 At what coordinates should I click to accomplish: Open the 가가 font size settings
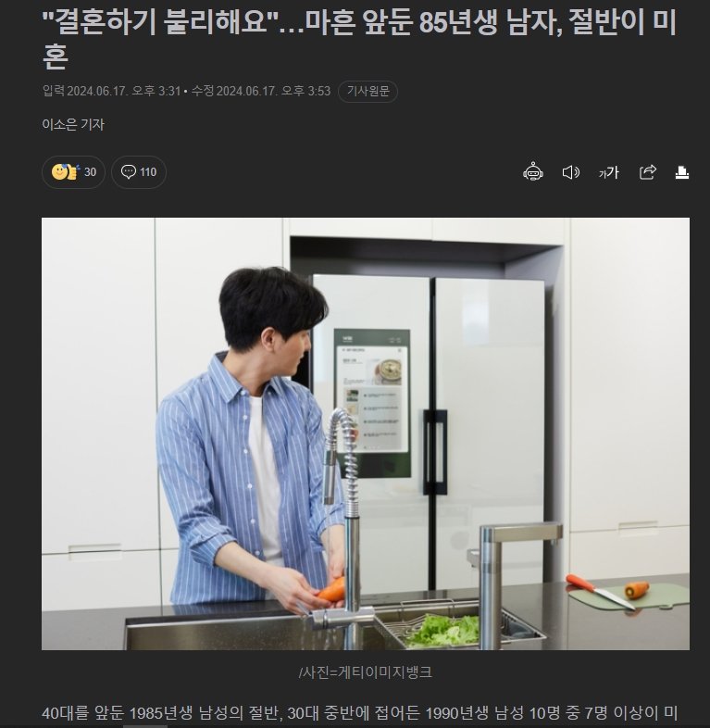pos(608,172)
